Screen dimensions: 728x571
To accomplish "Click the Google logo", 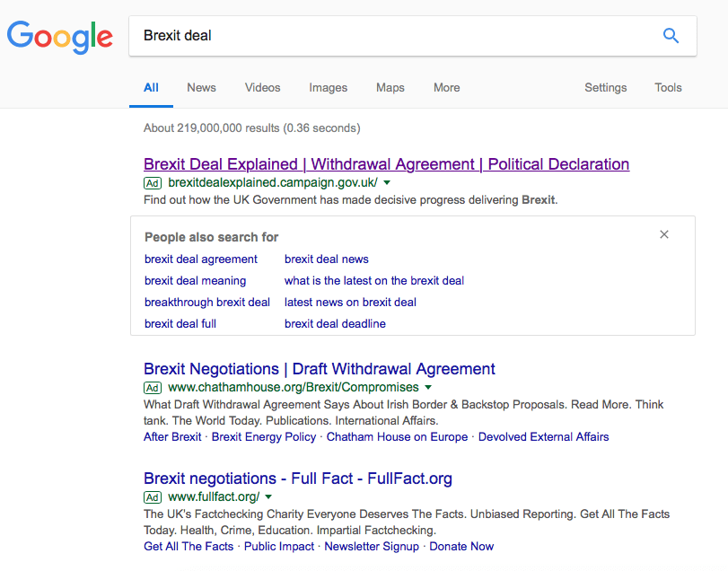I will [x=60, y=37].
